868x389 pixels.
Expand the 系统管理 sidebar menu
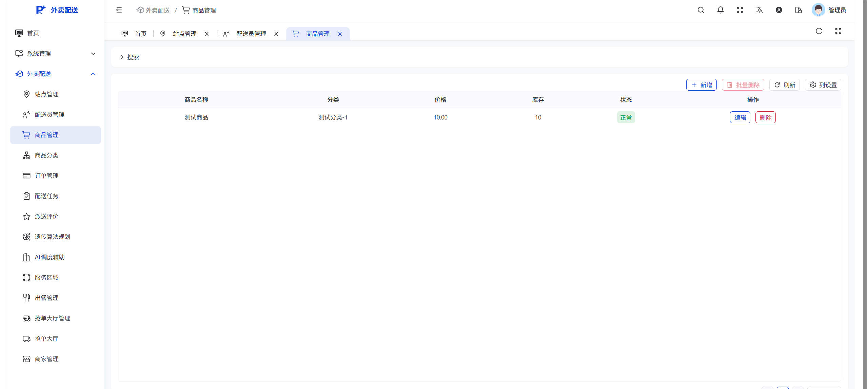coord(55,54)
